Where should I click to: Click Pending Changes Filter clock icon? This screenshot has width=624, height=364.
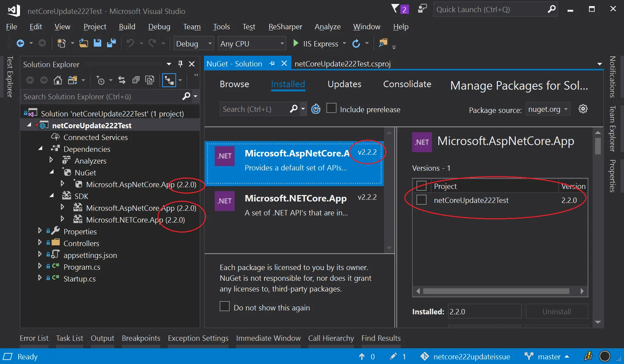pyautogui.click(x=101, y=80)
